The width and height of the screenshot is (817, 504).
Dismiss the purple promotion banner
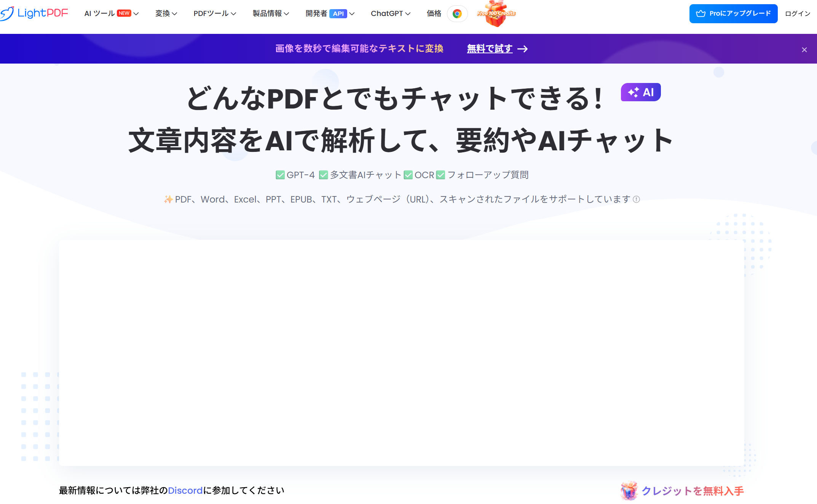click(x=804, y=49)
